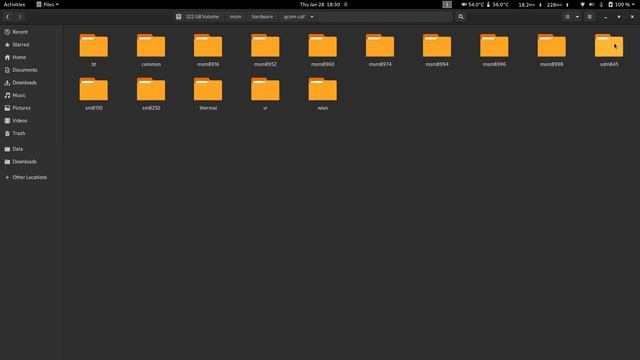This screenshot has width=640, height=360.
Task: Open the wlan folder
Action: pos(322,94)
